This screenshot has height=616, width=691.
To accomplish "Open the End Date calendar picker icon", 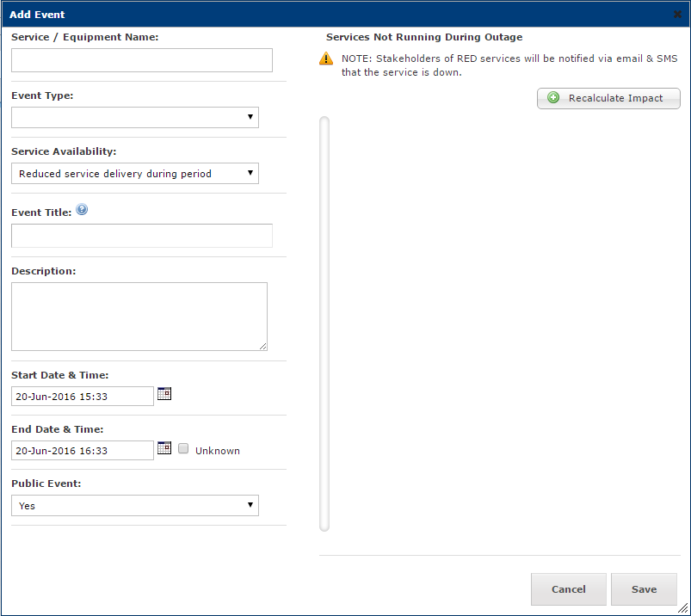I will pyautogui.click(x=164, y=447).
